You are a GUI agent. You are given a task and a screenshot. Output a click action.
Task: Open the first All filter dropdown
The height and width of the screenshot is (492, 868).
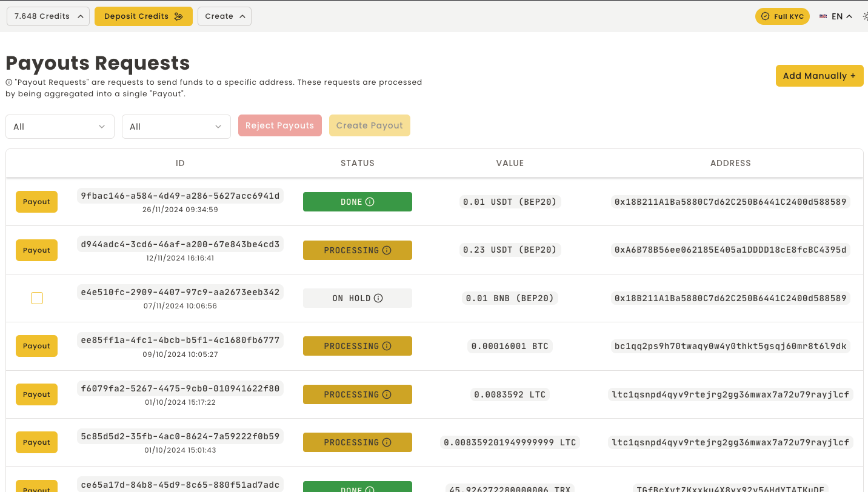[x=60, y=127]
